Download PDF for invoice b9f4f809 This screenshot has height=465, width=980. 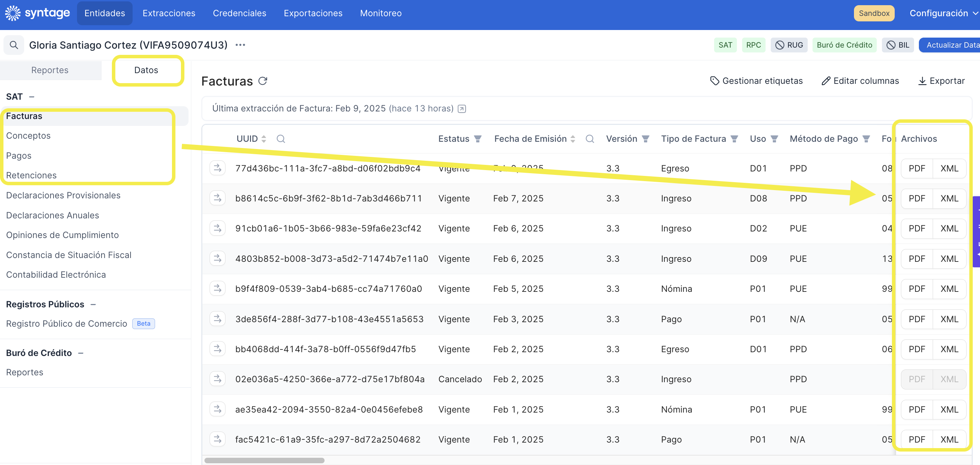[x=917, y=289]
